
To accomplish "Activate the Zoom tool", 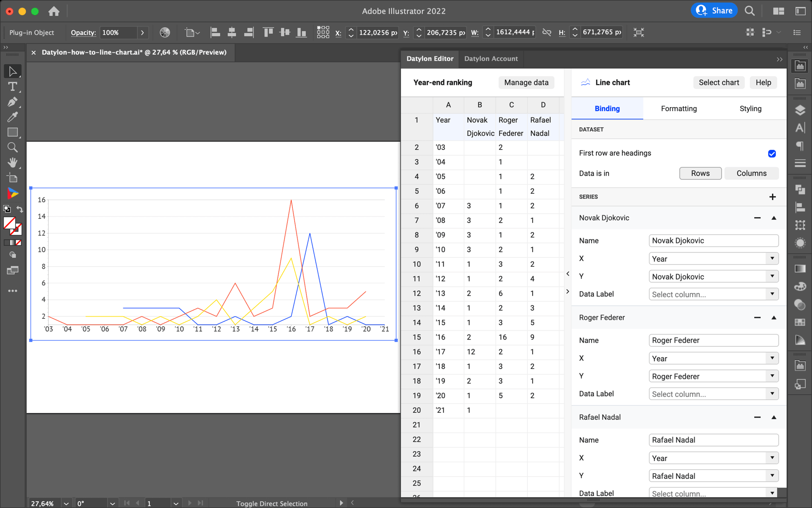I will [13, 147].
